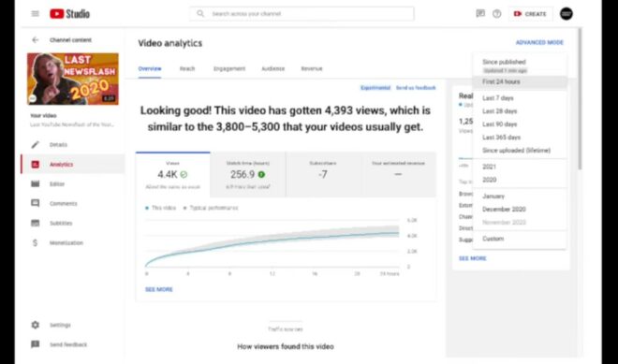This screenshot has width=618, height=364.
Task: Open the send feedback icon in top bar
Action: 480,14
